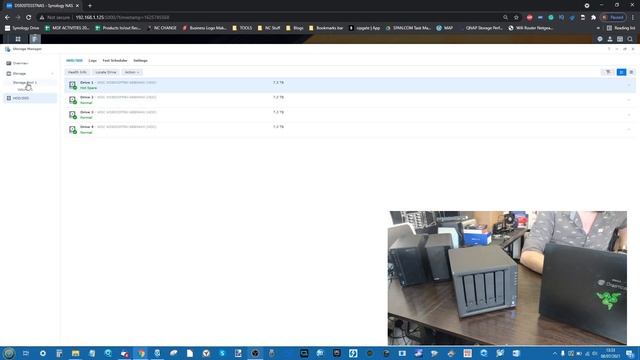Click the Drive 1 Hot Spare status text
Screen dimensions: 640x360
89,88
